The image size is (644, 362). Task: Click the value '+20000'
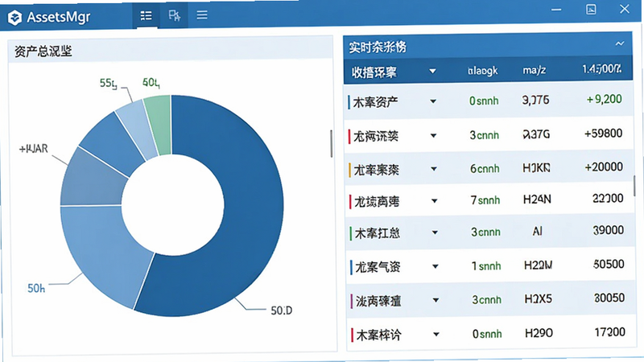pyautogui.click(x=604, y=167)
